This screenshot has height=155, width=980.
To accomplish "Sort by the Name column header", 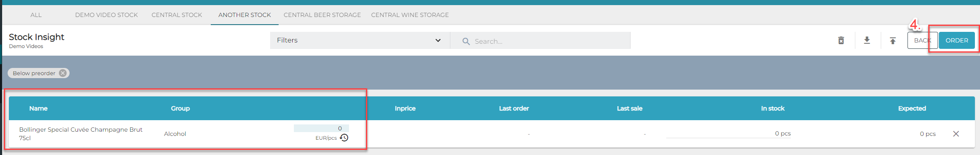I will (x=38, y=108).
